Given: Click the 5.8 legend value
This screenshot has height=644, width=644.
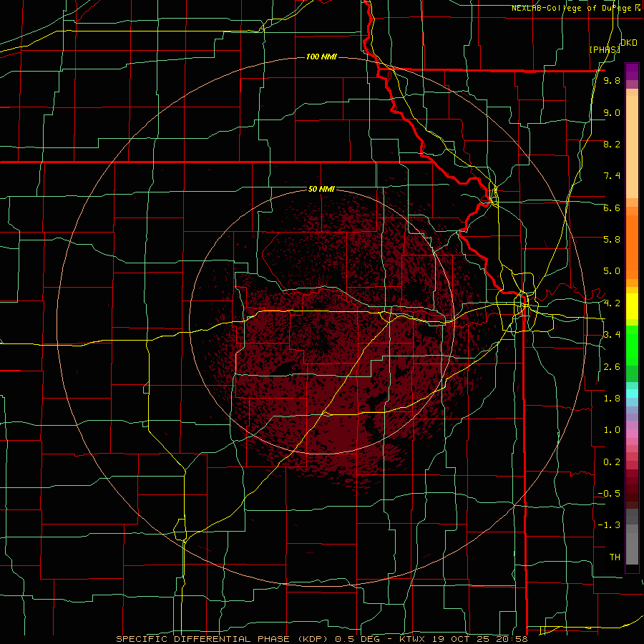Looking at the screenshot, I should click(612, 240).
